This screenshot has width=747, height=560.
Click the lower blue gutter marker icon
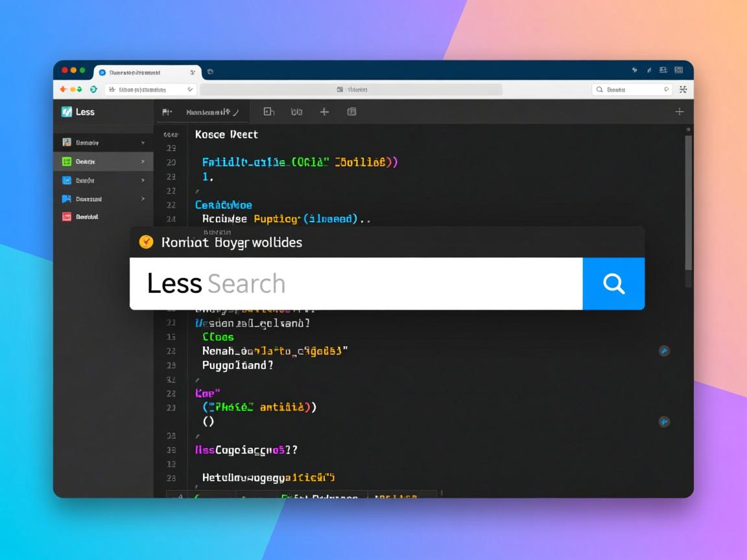(x=664, y=422)
